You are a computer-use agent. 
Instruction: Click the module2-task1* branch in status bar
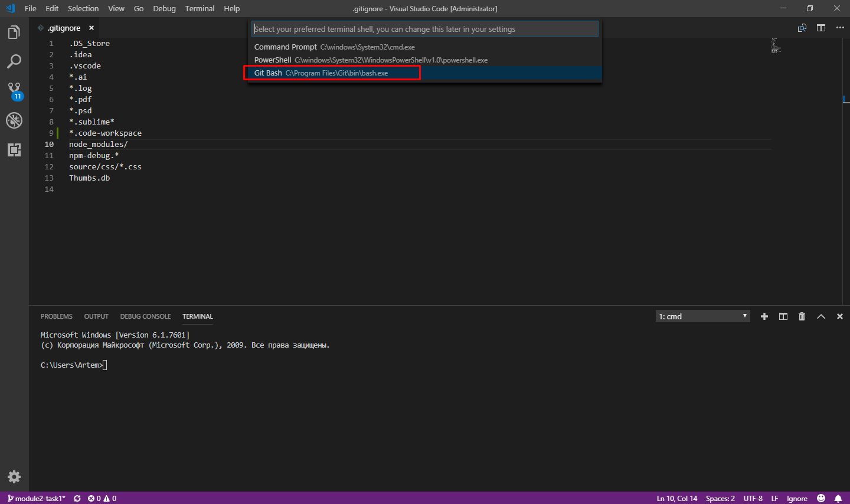point(36,499)
